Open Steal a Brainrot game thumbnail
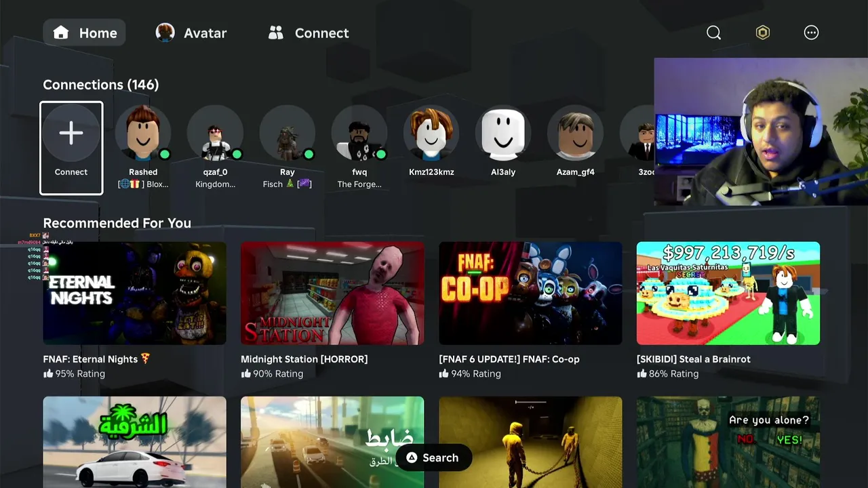Viewport: 868px width, 488px height. [728, 293]
